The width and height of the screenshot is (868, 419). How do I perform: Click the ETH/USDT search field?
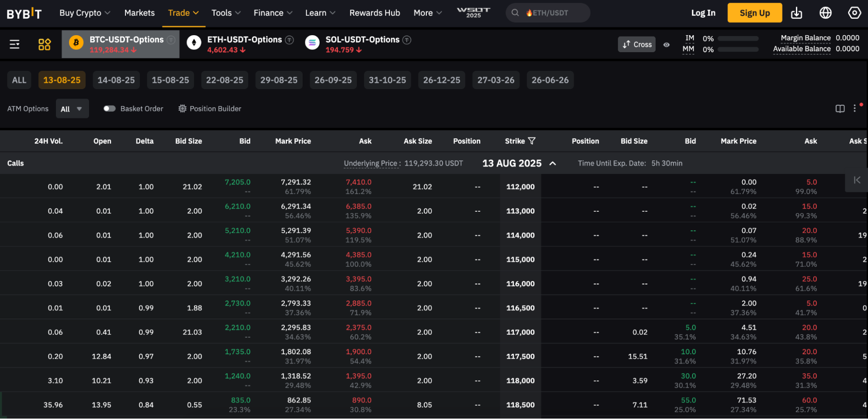548,13
